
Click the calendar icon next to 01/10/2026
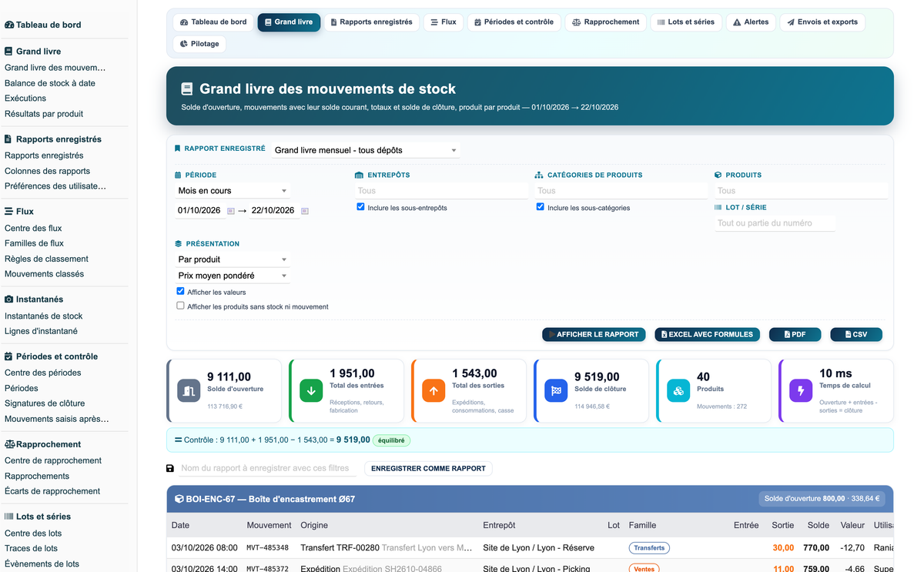click(x=231, y=211)
